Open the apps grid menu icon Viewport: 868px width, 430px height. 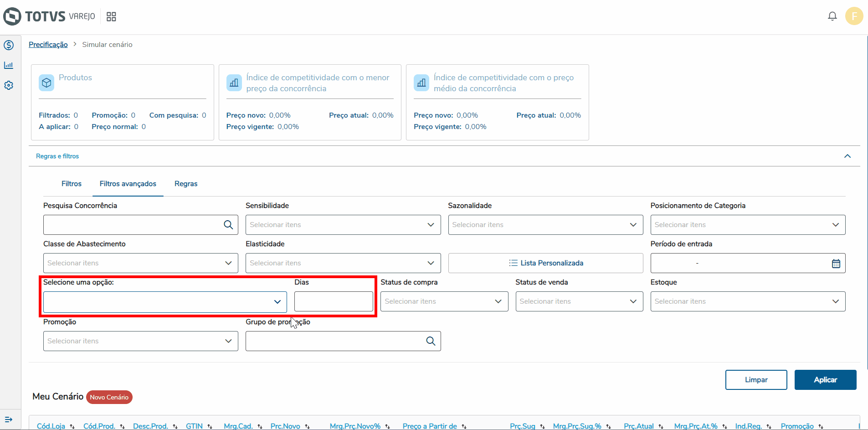(111, 17)
